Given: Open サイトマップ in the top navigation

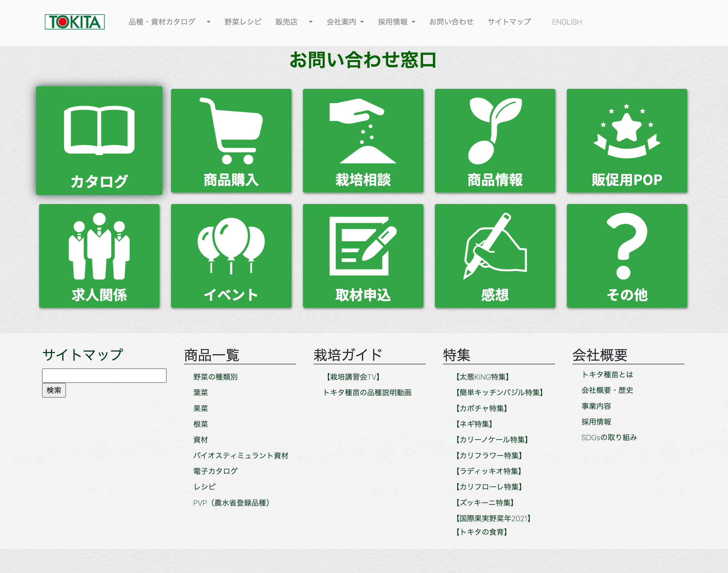Looking at the screenshot, I should (509, 22).
